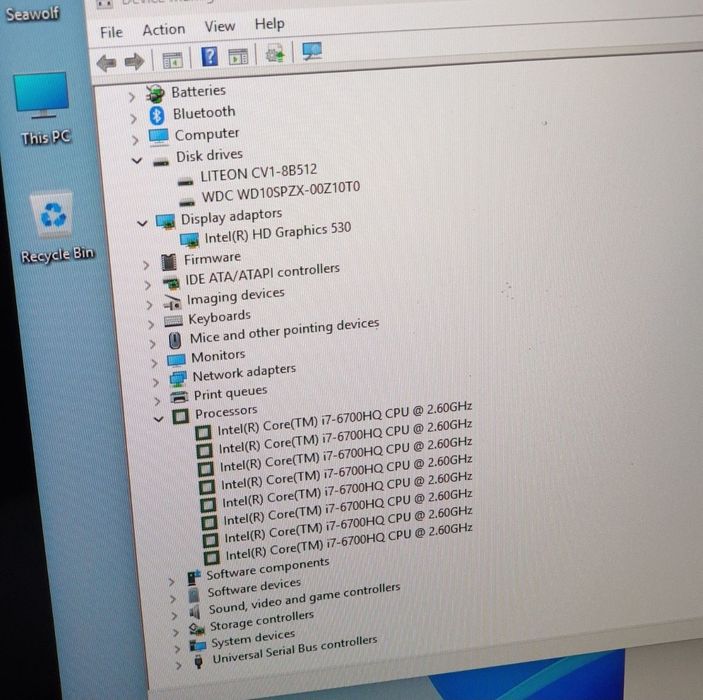Select the Print queues printer icon
Image resolution: width=703 pixels, height=700 pixels.
(179, 397)
